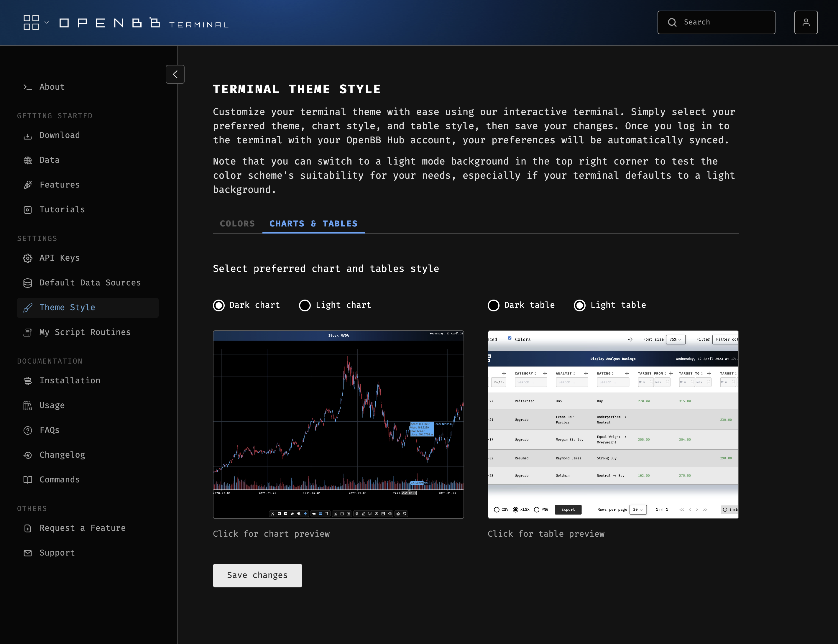Click the Category column sort arrows

pyautogui.click(x=535, y=374)
